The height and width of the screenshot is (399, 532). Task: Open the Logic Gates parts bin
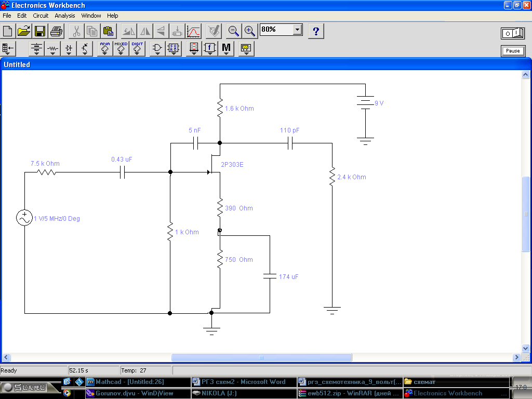[x=157, y=48]
